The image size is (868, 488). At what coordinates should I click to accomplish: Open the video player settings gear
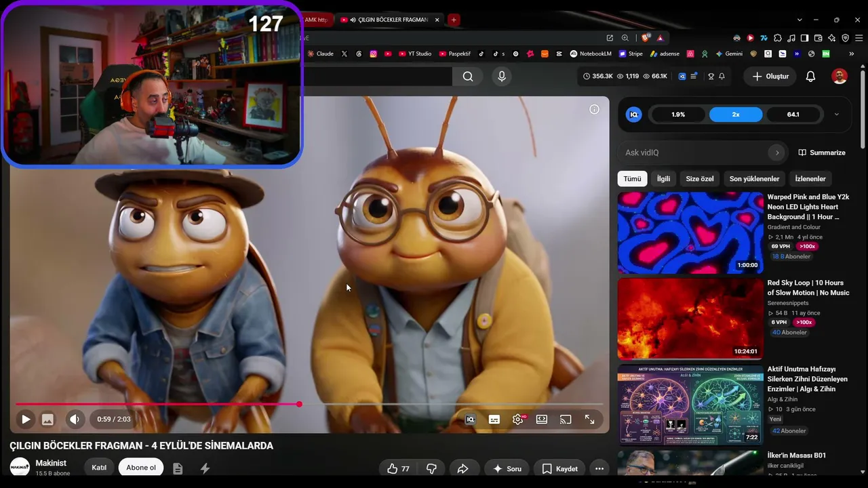(x=518, y=420)
